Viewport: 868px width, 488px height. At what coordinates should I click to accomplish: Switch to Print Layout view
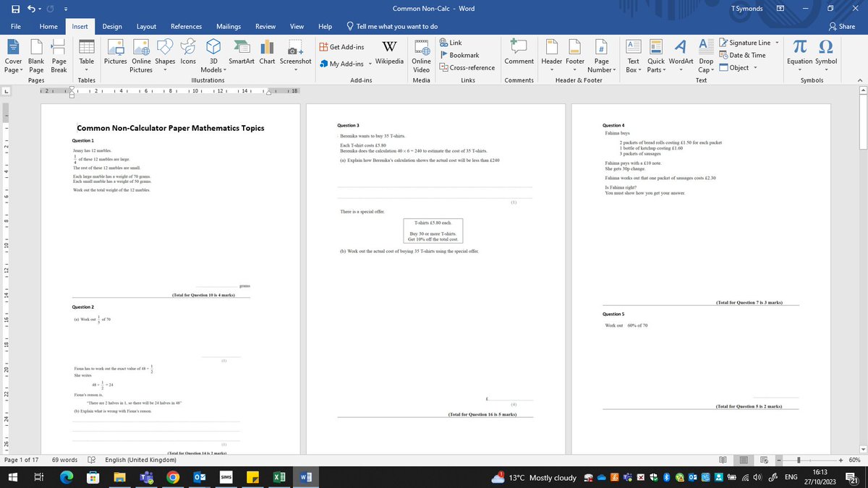(744, 460)
